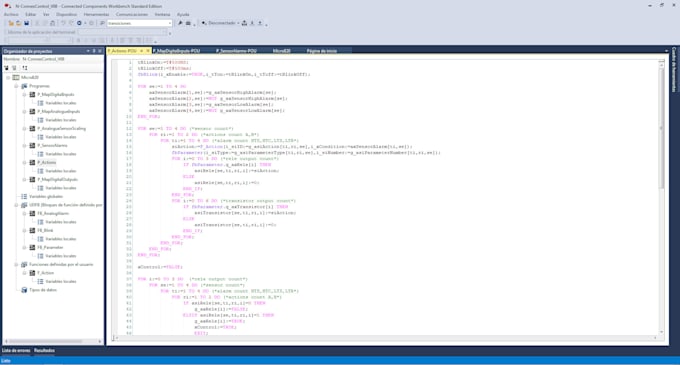
Task: Click the toolbox icon after search box
Action: pos(188,23)
